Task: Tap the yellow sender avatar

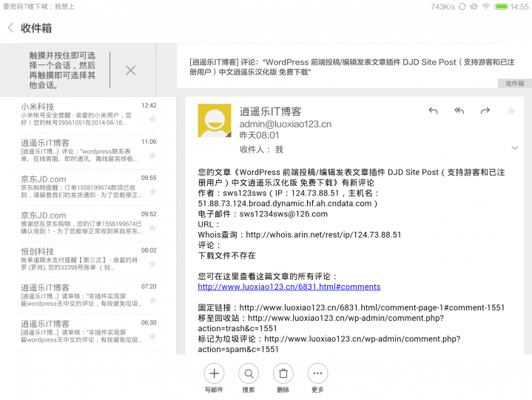Action: (x=215, y=121)
